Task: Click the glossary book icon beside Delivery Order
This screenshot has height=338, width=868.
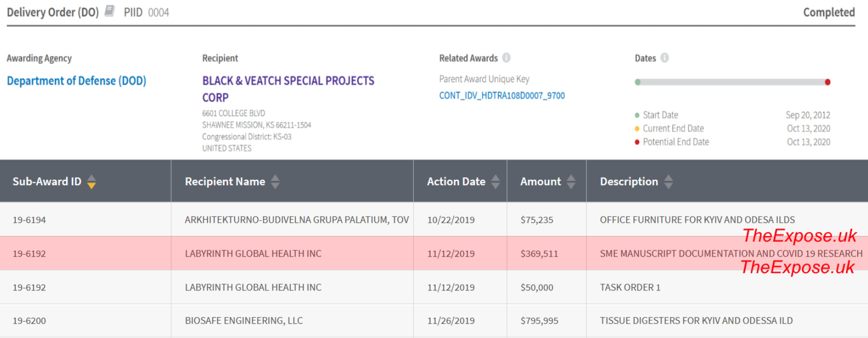Action: (110, 11)
